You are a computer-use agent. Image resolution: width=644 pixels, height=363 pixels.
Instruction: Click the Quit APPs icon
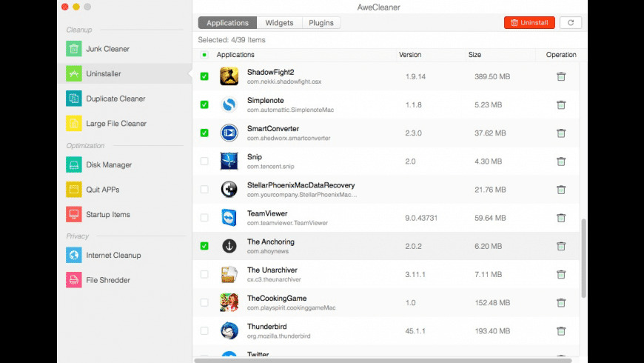click(x=73, y=189)
